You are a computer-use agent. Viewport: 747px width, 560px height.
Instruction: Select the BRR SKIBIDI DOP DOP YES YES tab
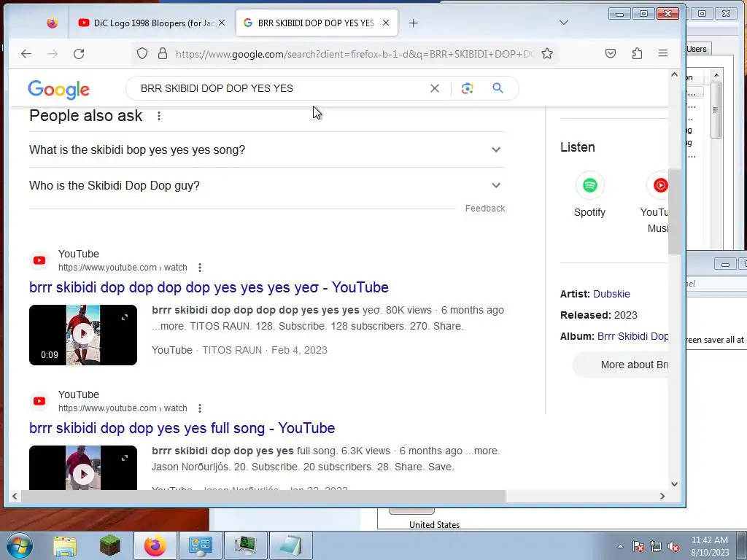pyautogui.click(x=317, y=23)
